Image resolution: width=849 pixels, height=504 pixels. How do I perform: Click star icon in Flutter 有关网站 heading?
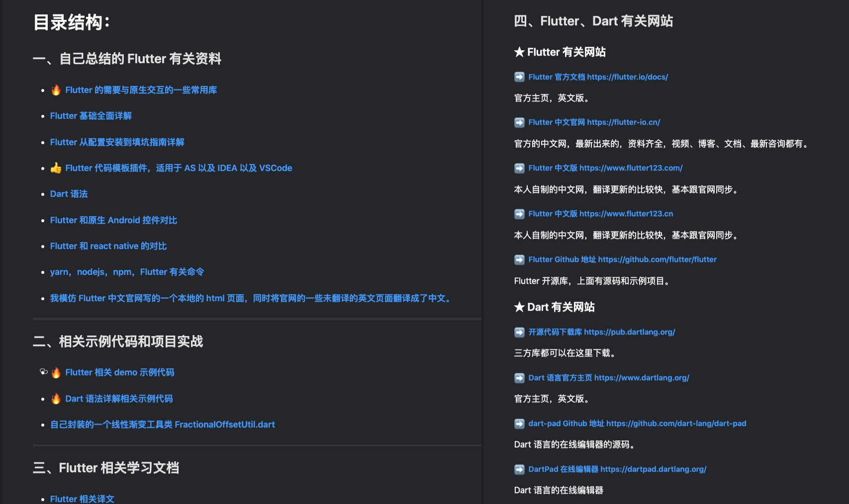(x=519, y=52)
